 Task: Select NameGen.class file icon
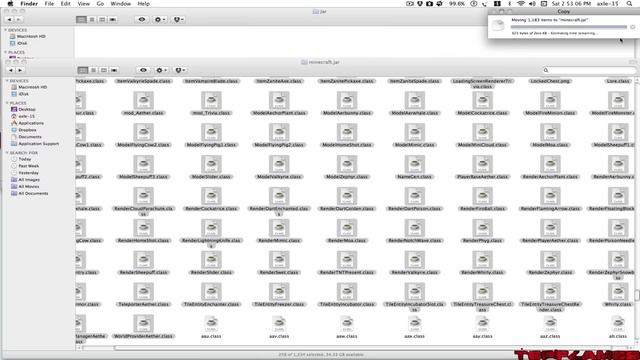pos(415,164)
